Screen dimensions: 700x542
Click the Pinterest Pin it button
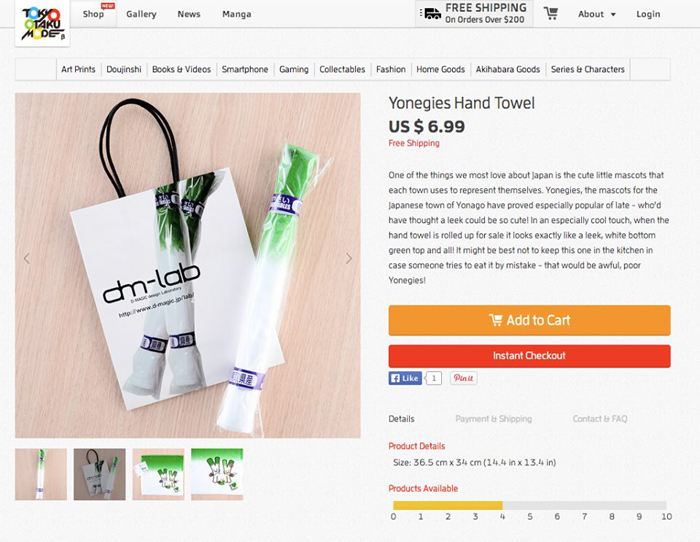click(x=463, y=378)
